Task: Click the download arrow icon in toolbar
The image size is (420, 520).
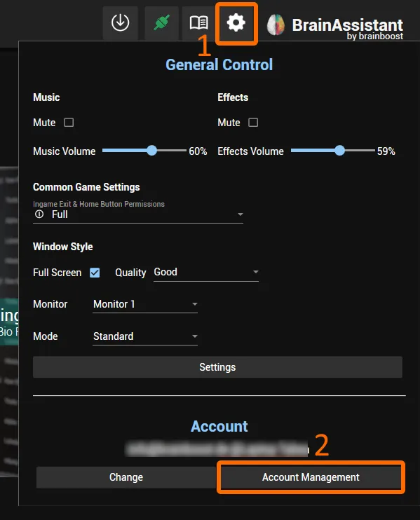Action: 120,23
